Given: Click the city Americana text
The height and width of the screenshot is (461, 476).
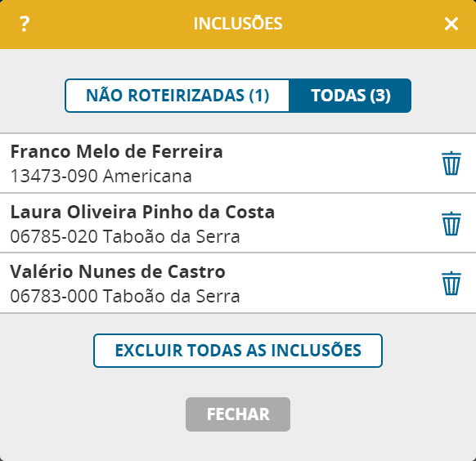Looking at the screenshot, I should (147, 176).
